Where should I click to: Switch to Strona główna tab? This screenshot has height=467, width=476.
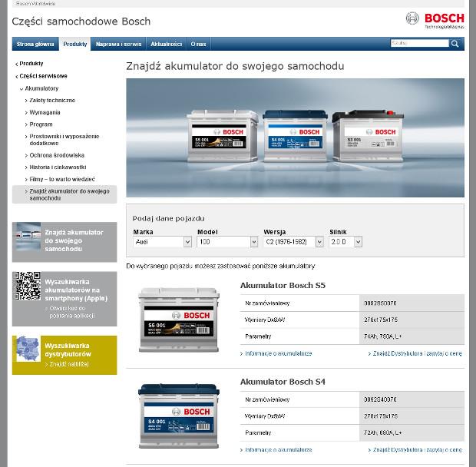(x=35, y=44)
